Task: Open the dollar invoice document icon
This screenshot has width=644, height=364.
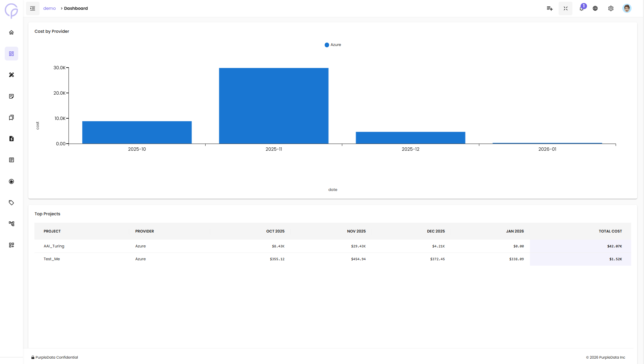Action: point(11,139)
